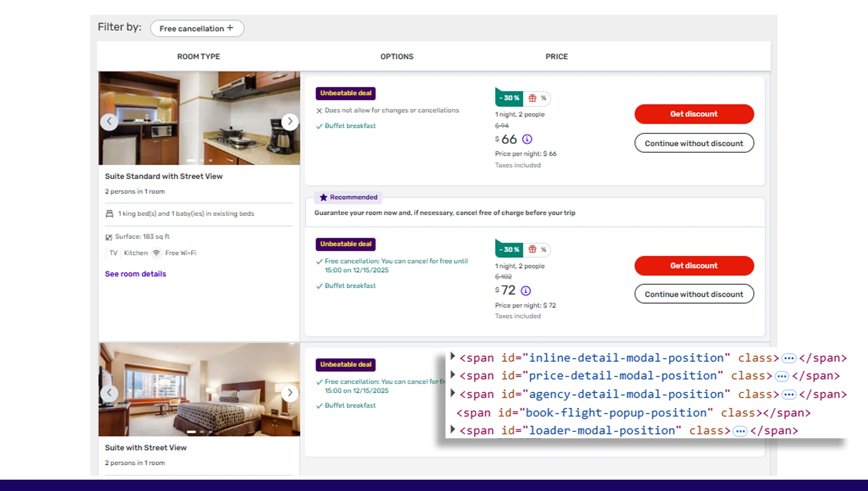
Task: Click Get discount for the $66 offer
Action: (694, 114)
